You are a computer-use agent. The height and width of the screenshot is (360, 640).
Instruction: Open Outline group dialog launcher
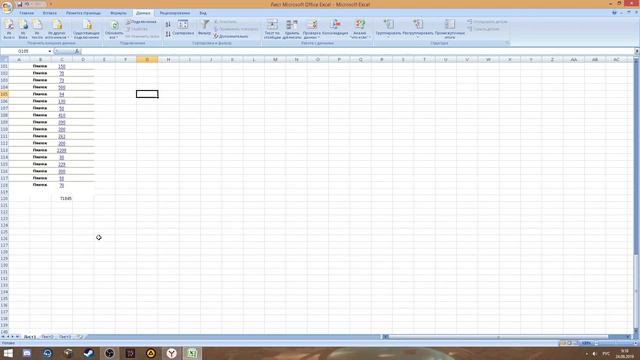(507, 43)
